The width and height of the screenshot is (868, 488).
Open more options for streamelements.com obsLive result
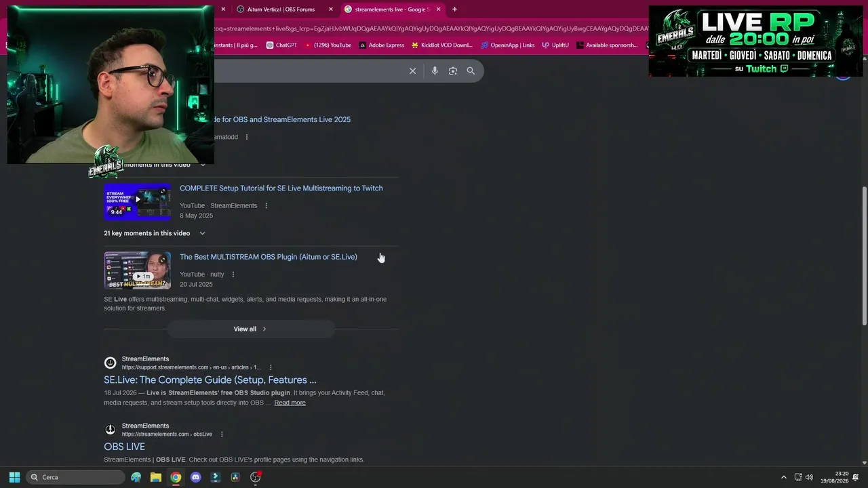click(222, 434)
